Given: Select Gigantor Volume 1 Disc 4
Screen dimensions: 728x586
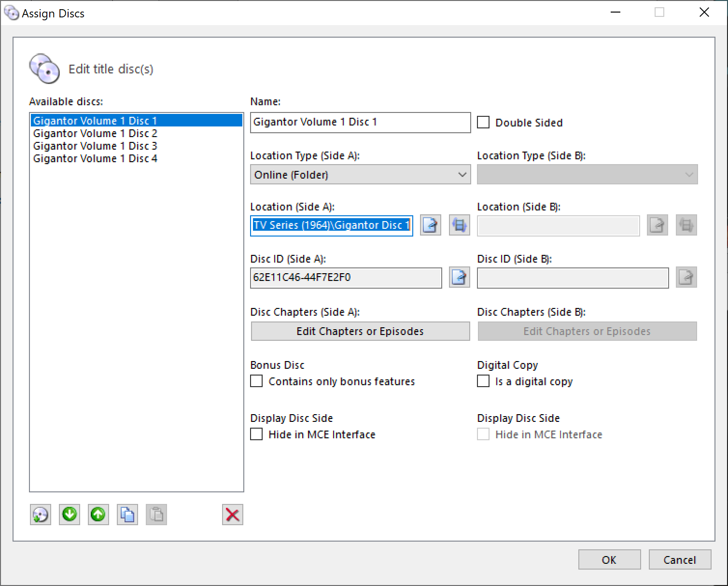Looking at the screenshot, I should [137, 158].
